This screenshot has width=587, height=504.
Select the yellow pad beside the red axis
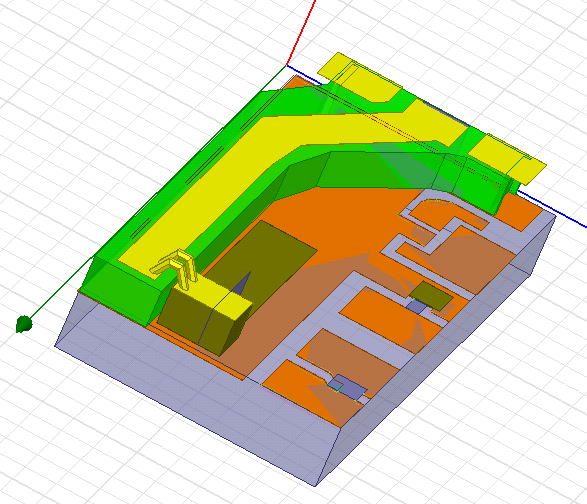click(359, 78)
